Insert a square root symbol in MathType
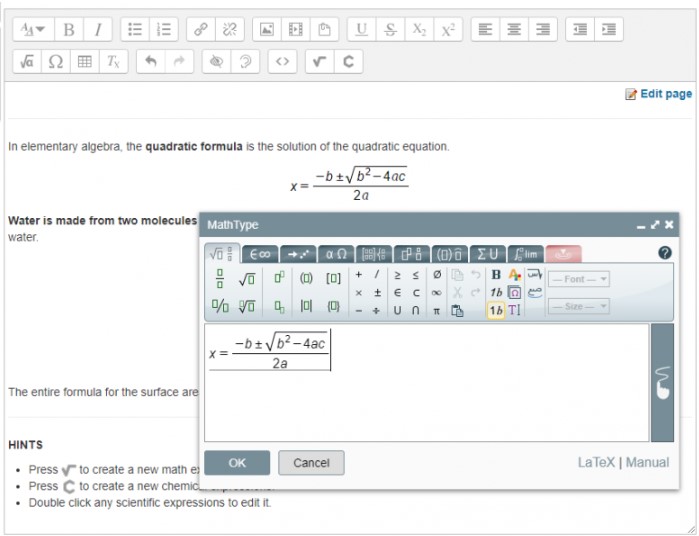 pos(247,278)
